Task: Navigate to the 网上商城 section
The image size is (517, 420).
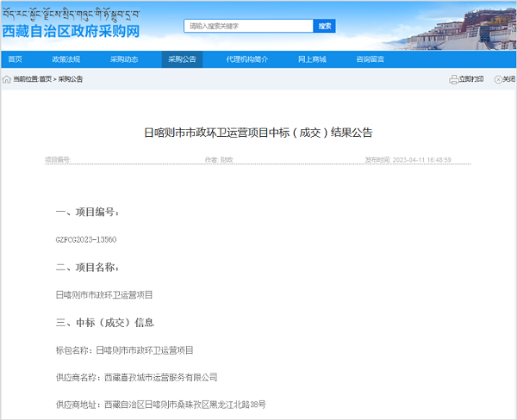Action: (312, 59)
